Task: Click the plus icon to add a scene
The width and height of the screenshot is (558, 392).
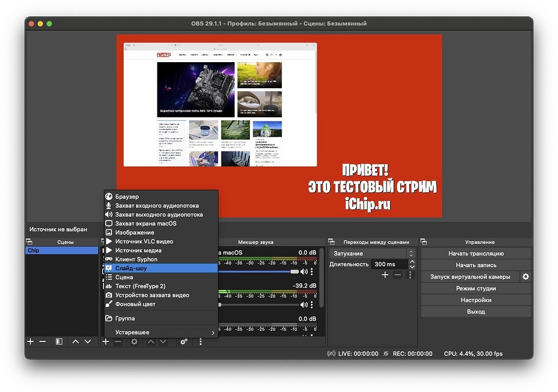Action: [x=30, y=341]
